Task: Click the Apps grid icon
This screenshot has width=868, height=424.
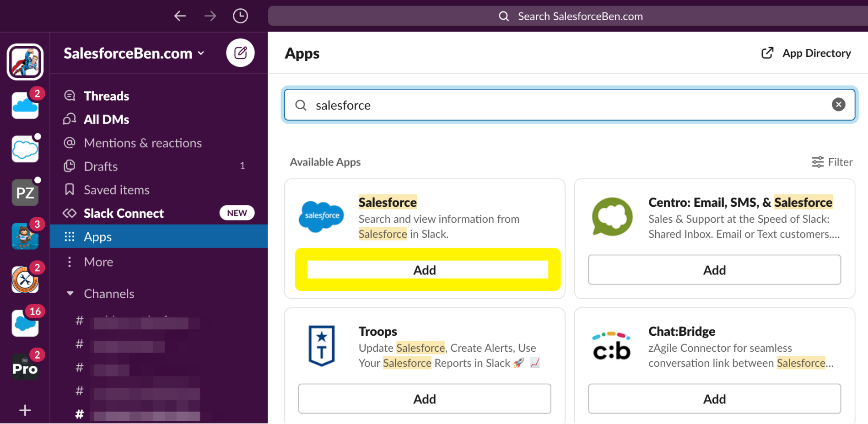Action: pyautogui.click(x=70, y=236)
